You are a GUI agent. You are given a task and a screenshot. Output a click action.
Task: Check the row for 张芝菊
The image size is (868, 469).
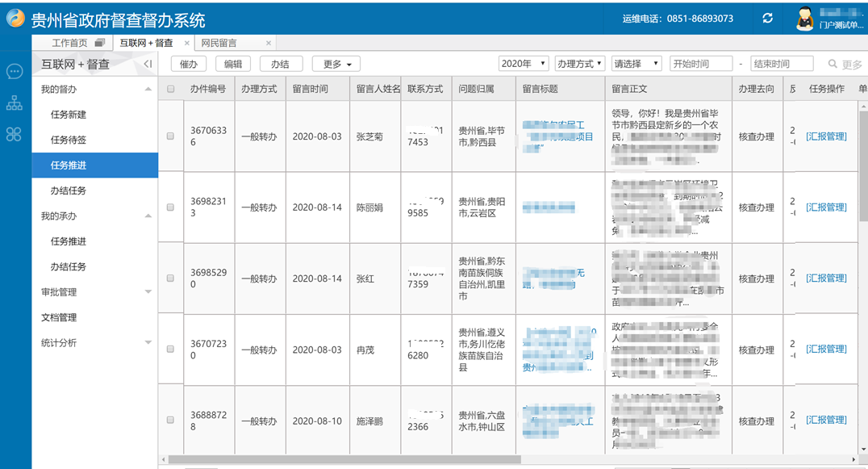tap(170, 136)
